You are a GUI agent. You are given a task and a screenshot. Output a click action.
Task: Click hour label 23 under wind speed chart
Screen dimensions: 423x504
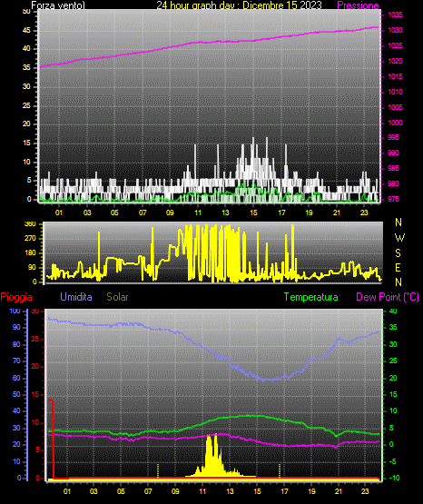364,212
